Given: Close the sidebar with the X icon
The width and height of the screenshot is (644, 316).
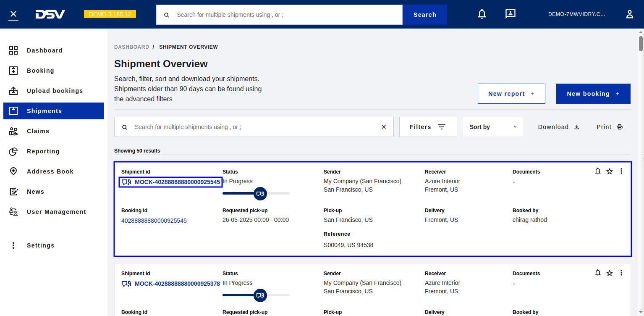Looking at the screenshot, I should (x=13, y=14).
